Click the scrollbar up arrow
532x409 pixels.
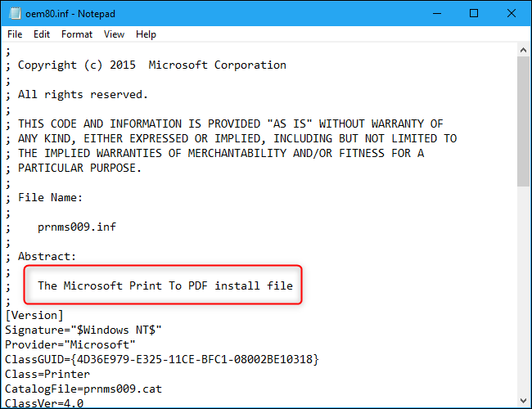pyautogui.click(x=524, y=51)
